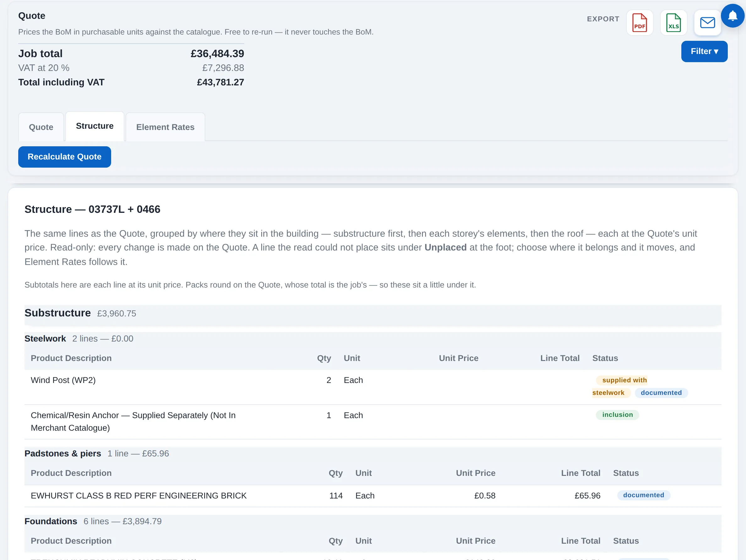Export the quote as XLS spreadsheet
This screenshot has height=560, width=746.
click(673, 23)
